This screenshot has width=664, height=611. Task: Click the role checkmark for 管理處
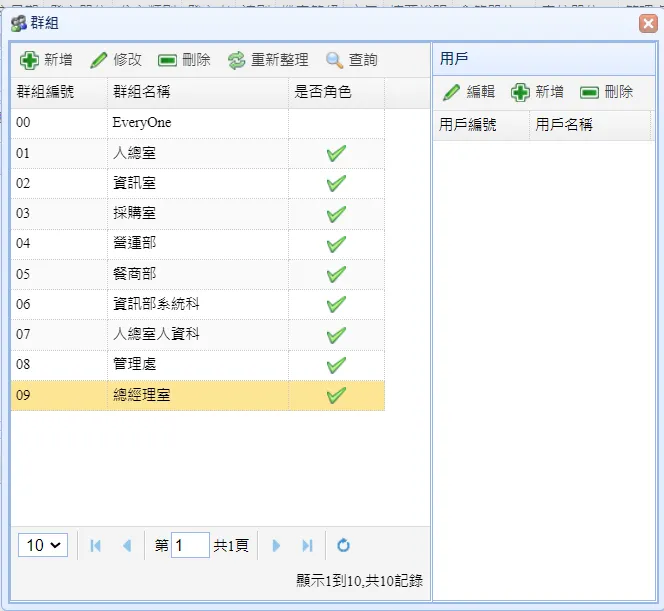click(x=336, y=365)
